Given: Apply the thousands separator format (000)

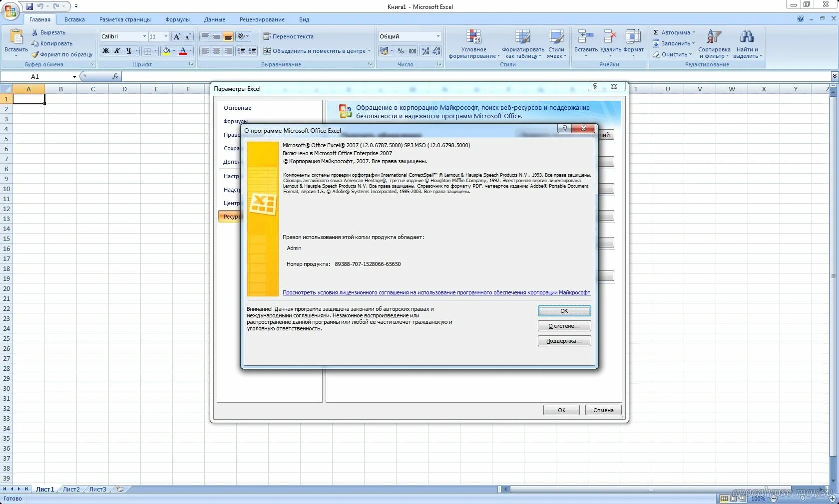Looking at the screenshot, I should point(413,51).
